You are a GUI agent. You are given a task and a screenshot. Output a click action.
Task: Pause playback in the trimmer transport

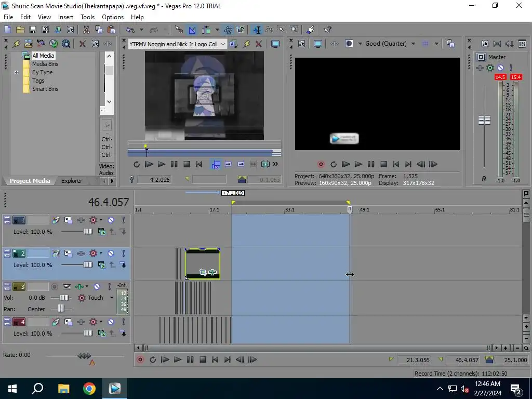click(x=174, y=164)
